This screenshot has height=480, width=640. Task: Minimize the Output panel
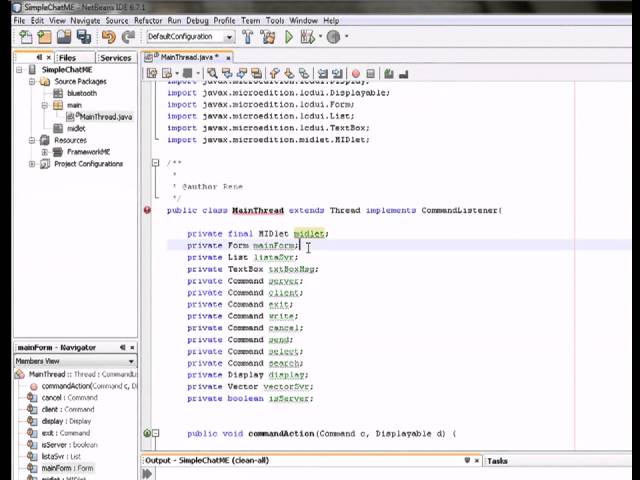tap(467, 460)
